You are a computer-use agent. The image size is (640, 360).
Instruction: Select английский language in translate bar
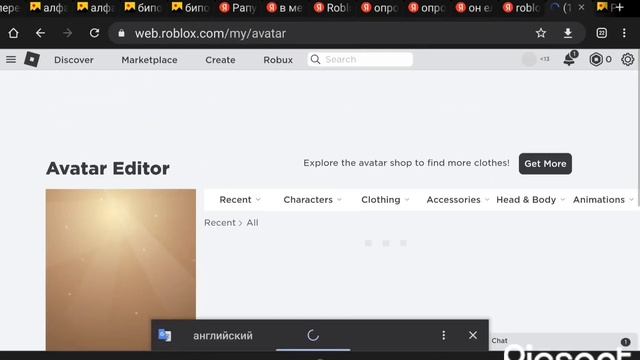(x=223, y=336)
